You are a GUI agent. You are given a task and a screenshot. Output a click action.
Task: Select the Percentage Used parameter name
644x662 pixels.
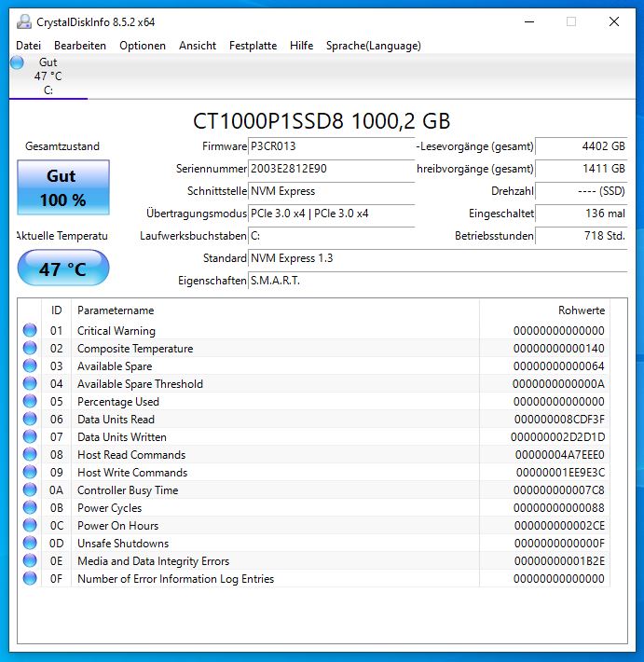118,402
